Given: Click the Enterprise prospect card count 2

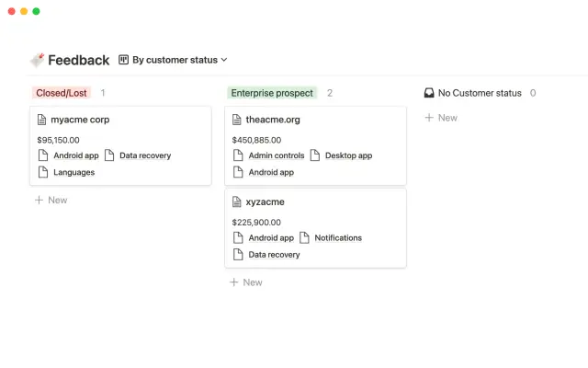Looking at the screenshot, I should point(330,93).
